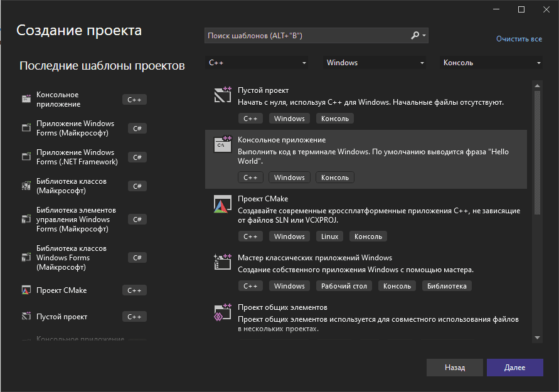Select Проект CMake template title
This screenshot has width=559, height=392.
pos(263,199)
